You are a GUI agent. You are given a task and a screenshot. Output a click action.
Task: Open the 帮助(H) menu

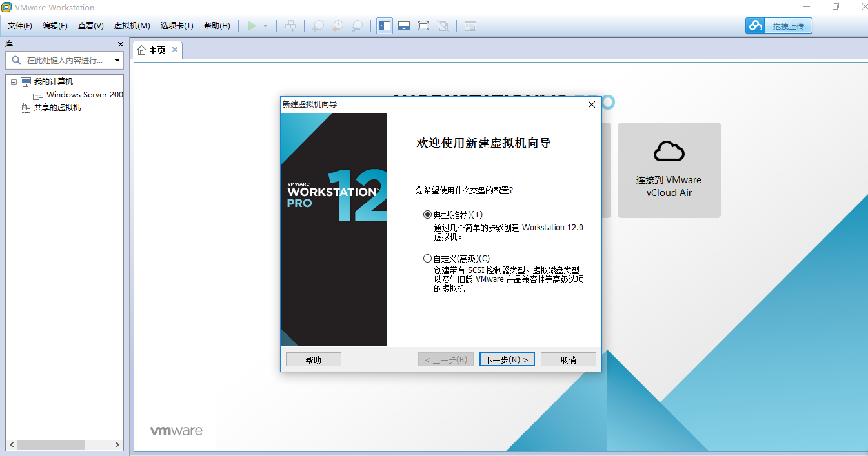tap(217, 26)
